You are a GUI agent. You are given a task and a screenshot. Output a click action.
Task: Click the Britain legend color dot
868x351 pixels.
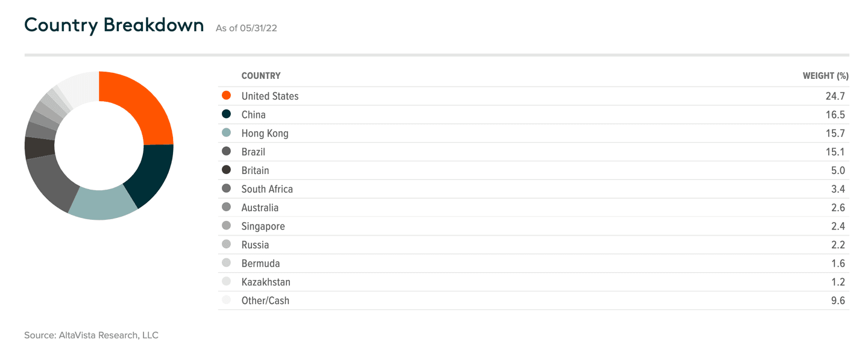227,170
